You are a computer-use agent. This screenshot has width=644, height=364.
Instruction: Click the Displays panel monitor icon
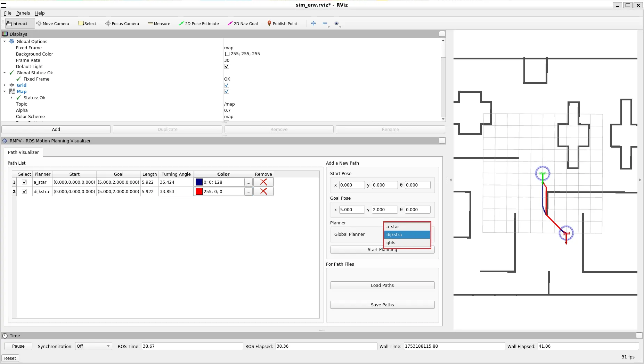5,34
